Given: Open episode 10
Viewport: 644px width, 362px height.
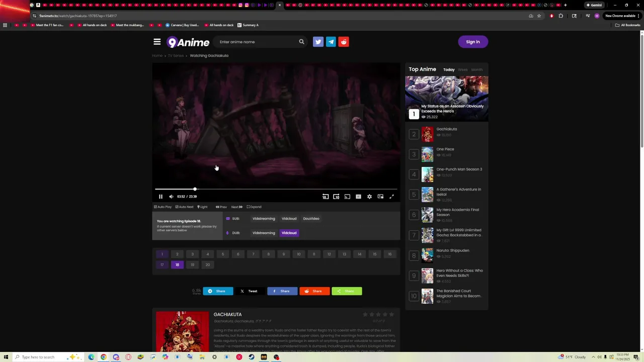Looking at the screenshot, I should [298, 254].
